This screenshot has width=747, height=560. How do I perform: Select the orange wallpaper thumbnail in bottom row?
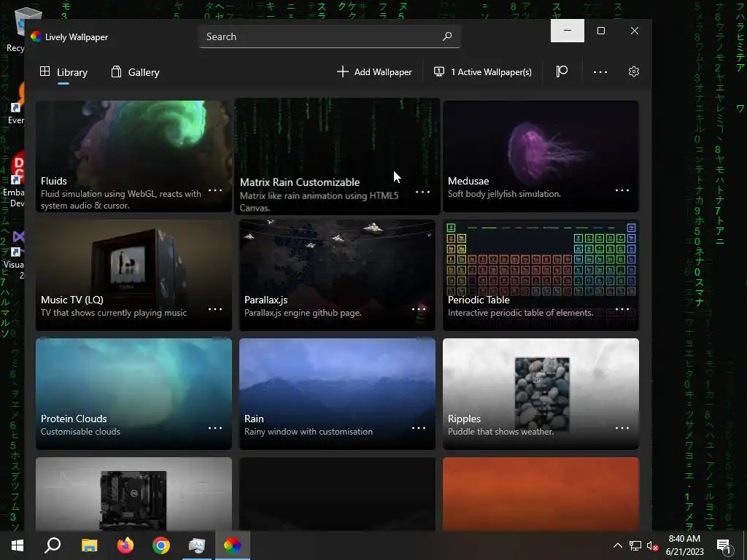coord(541,494)
